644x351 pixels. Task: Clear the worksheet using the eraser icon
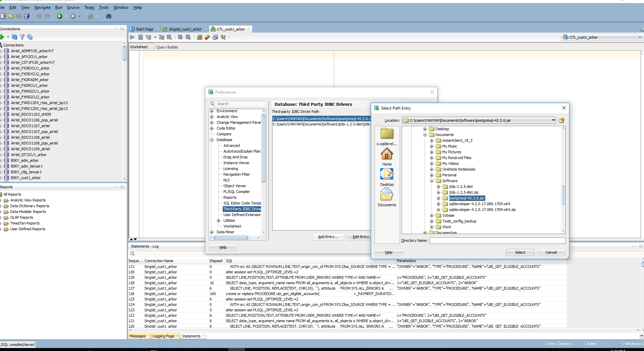(x=207, y=37)
